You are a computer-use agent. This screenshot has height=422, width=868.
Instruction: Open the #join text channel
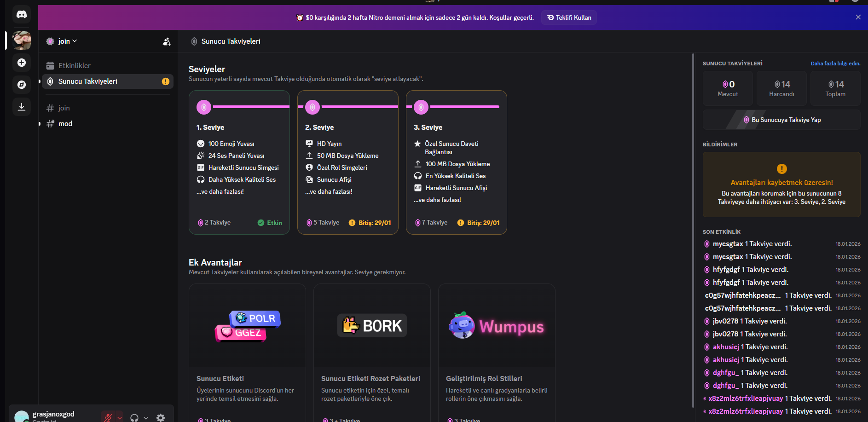[x=108, y=108]
